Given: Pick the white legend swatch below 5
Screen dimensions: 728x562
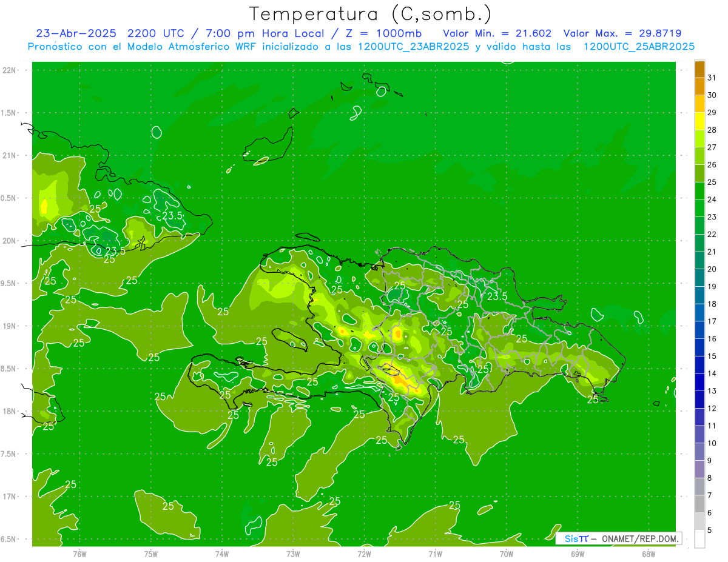Looking at the screenshot, I should click(699, 539).
